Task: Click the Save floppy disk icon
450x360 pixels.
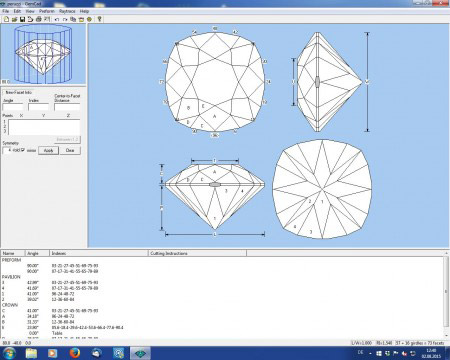Action: [x=22, y=19]
